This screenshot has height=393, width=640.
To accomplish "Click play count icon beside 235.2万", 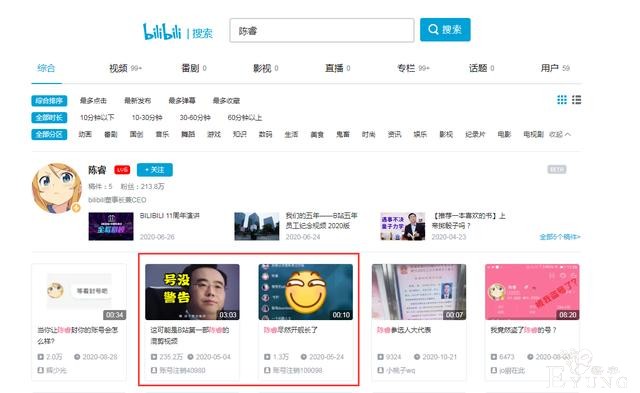I will tap(154, 357).
